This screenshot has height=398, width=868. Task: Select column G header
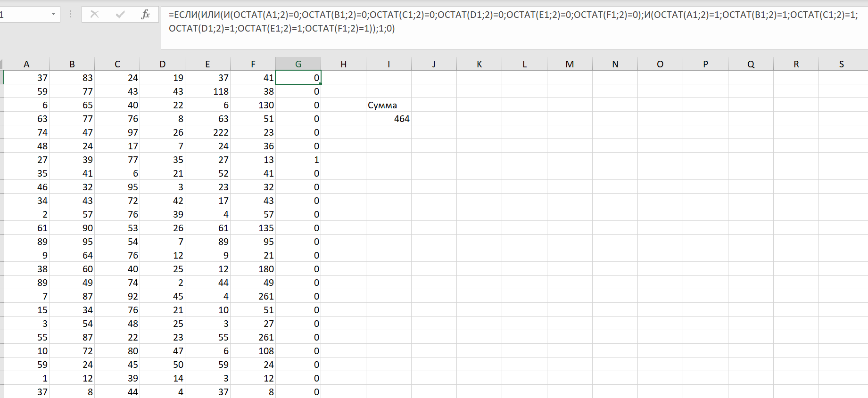[298, 64]
